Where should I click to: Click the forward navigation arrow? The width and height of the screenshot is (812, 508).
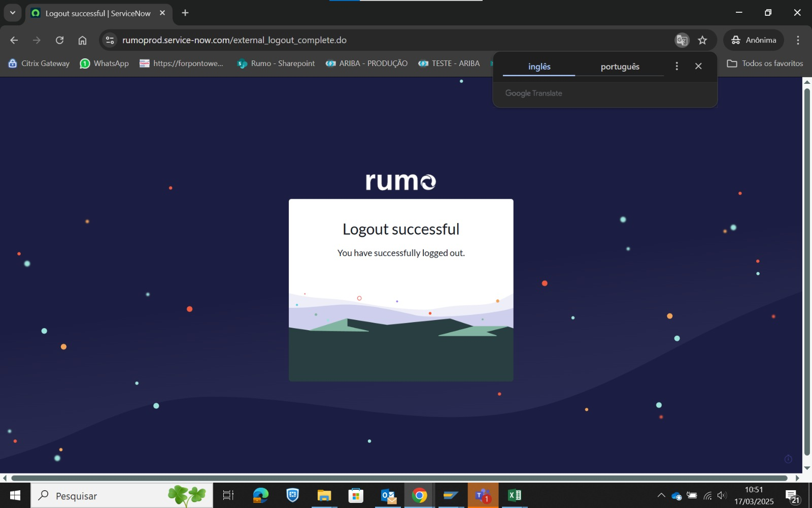[37, 40]
